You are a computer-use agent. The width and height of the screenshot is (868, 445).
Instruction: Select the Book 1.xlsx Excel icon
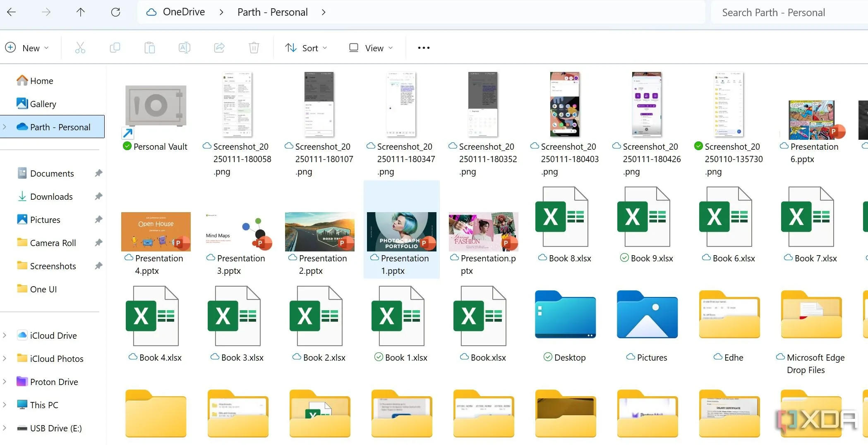398,316
